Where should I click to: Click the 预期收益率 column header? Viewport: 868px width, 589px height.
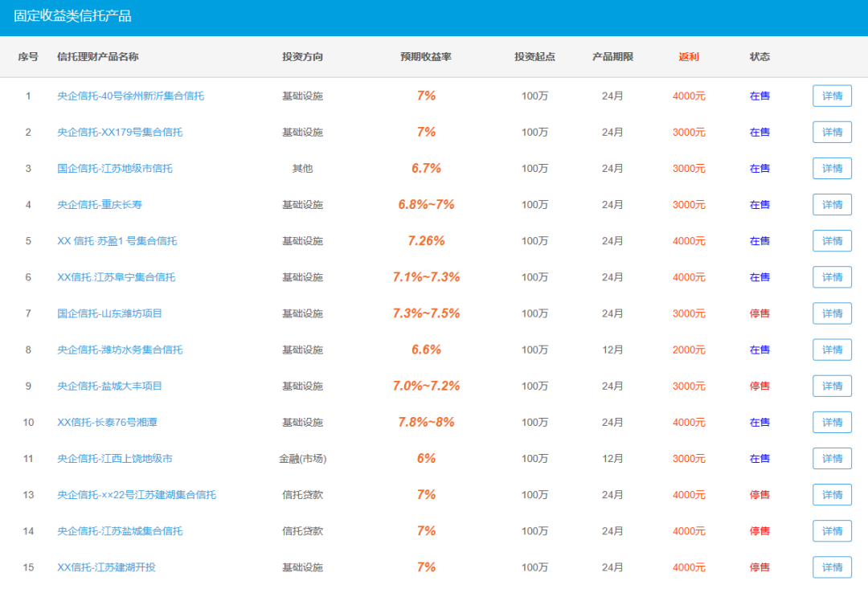pos(426,56)
